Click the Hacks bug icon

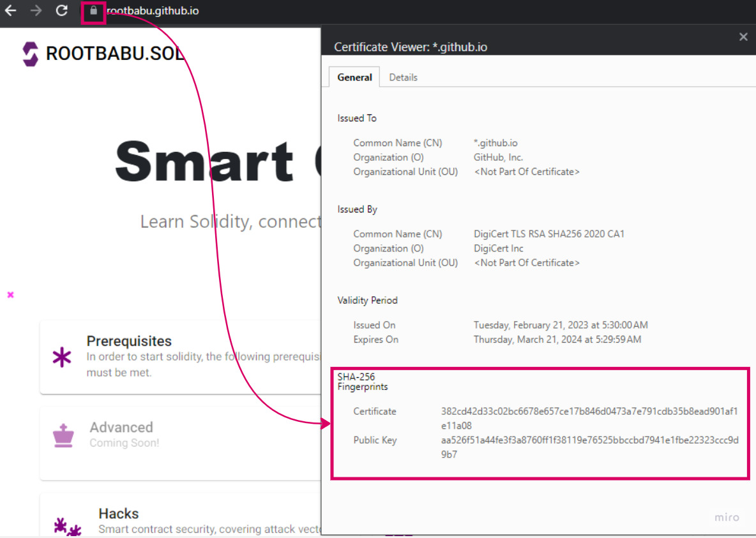click(x=68, y=527)
